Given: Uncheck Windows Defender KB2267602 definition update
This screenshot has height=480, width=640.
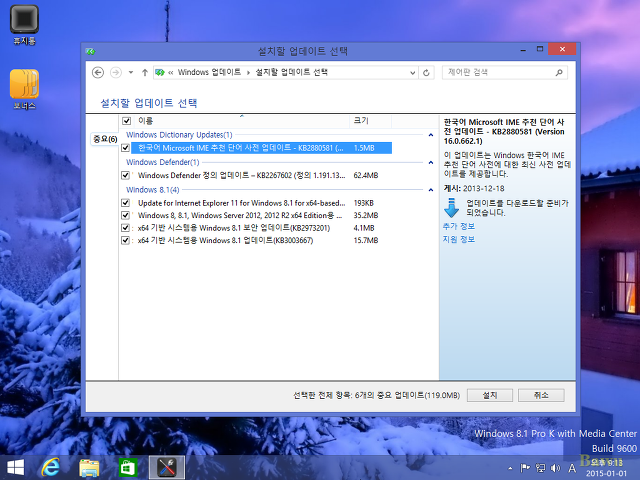Looking at the screenshot, I should 126,175.
